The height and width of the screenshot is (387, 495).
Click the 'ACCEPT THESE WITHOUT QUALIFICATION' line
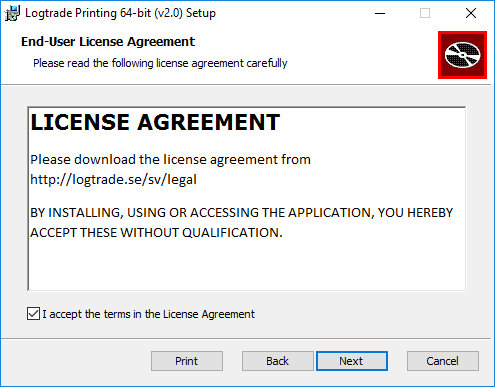pos(156,233)
